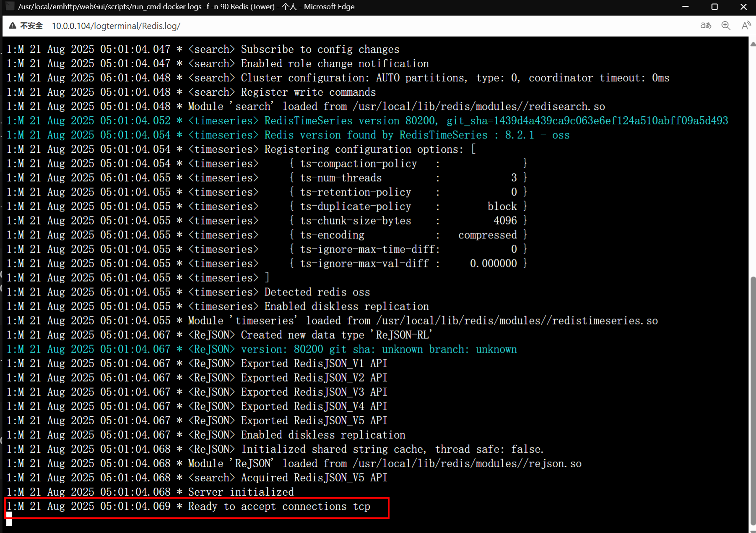Click the read aloud icon in address bar
Image resolution: width=756 pixels, height=533 pixels.
click(x=746, y=26)
